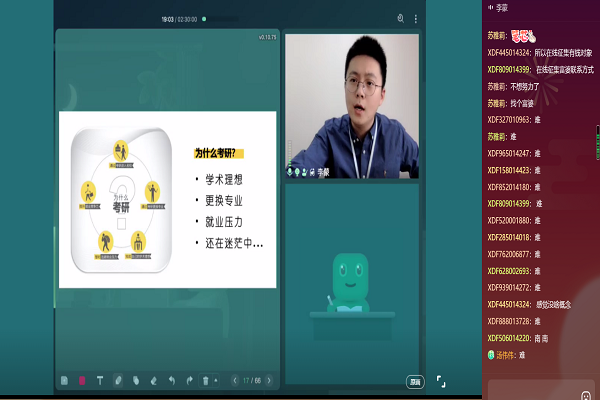This screenshot has height=400, width=600.
Task: Click the undo arrow
Action: tap(172, 381)
